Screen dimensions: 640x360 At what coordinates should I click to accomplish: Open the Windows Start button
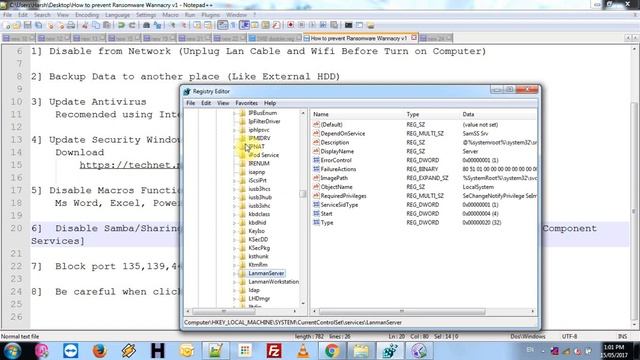(x=11, y=351)
